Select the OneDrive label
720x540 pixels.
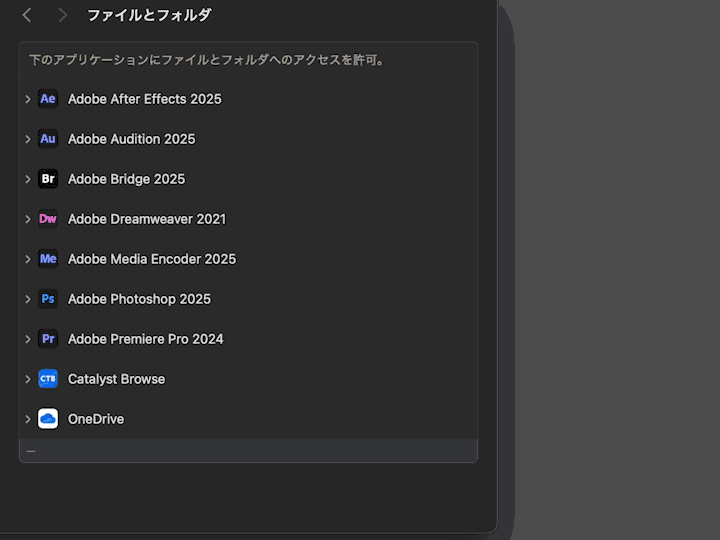click(96, 419)
